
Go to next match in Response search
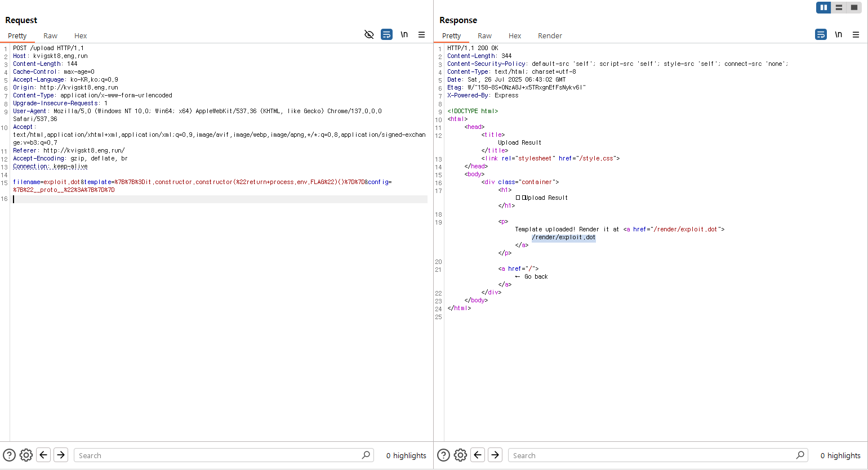coord(495,455)
